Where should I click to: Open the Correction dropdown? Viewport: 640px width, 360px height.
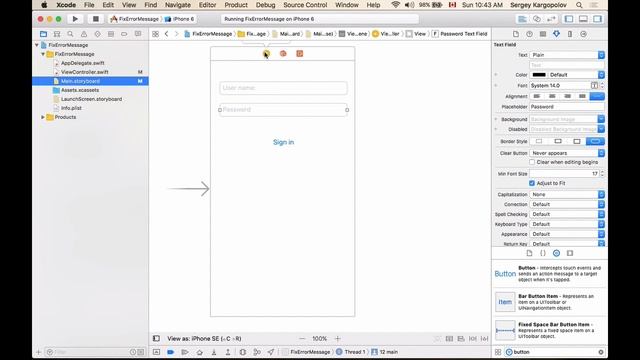pyautogui.click(x=567, y=204)
